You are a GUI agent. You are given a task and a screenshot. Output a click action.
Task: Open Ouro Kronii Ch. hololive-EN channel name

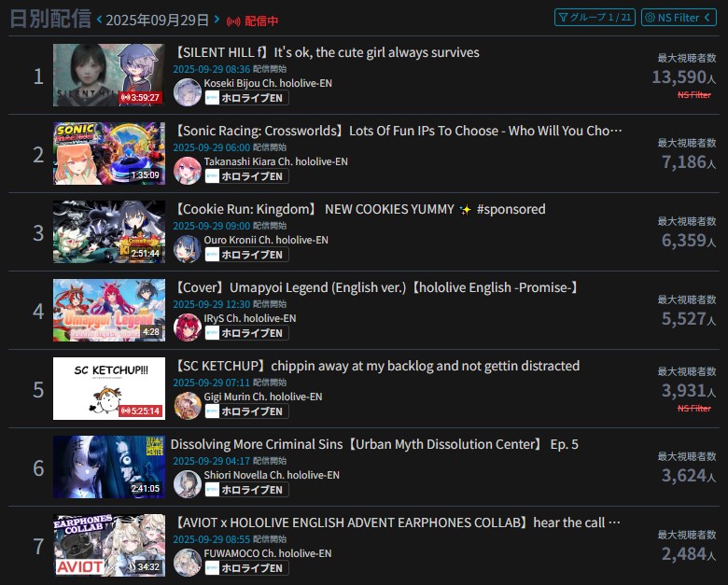tap(266, 240)
